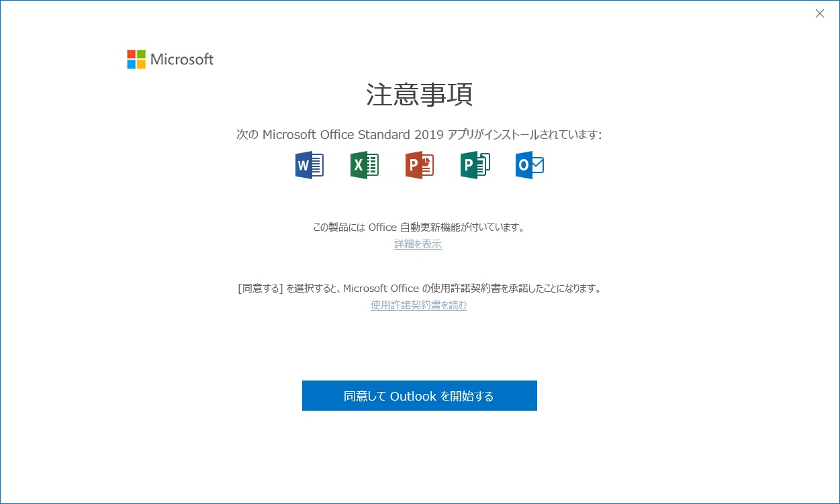
Task: Open the 使用許諾契約書を読む link
Action: (418, 305)
